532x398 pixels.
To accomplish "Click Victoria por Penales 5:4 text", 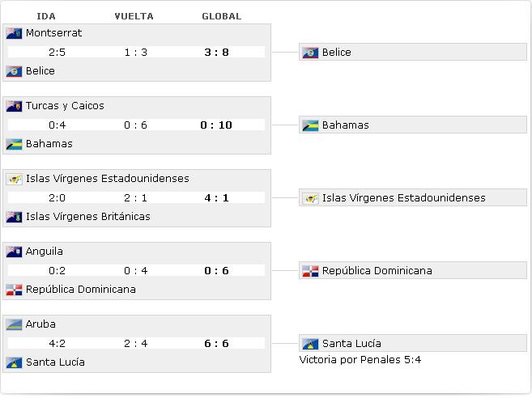I will click(360, 360).
